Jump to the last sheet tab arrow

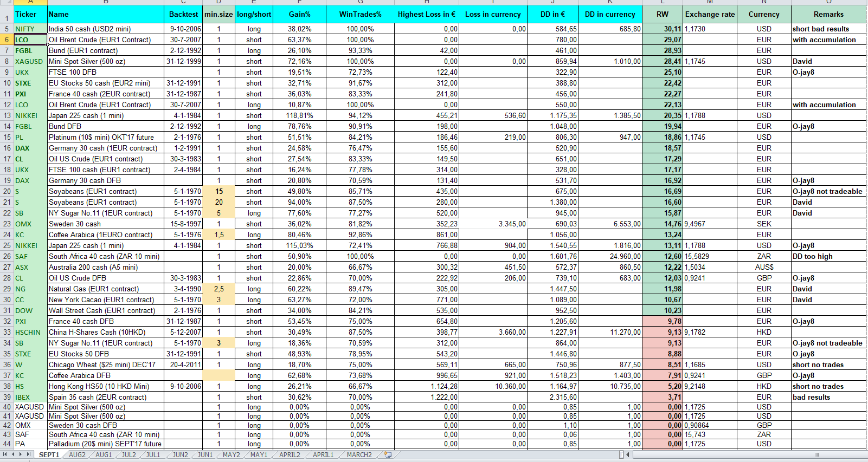coord(29,454)
